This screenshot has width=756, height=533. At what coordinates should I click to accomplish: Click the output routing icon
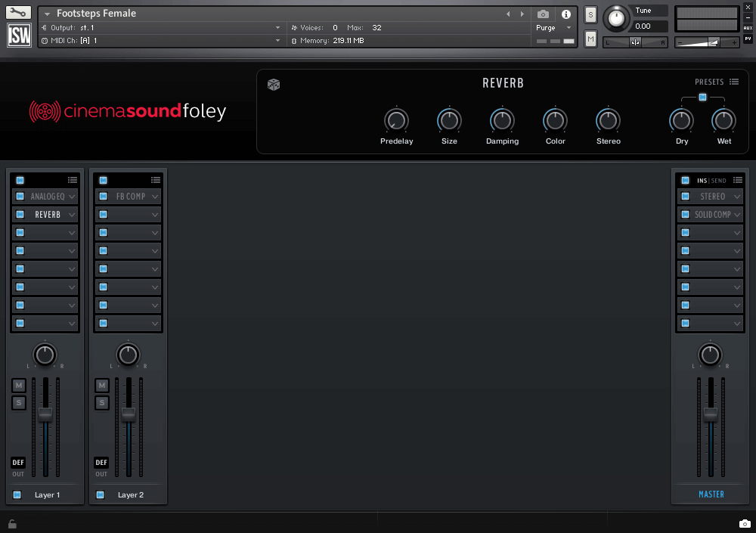(45, 27)
